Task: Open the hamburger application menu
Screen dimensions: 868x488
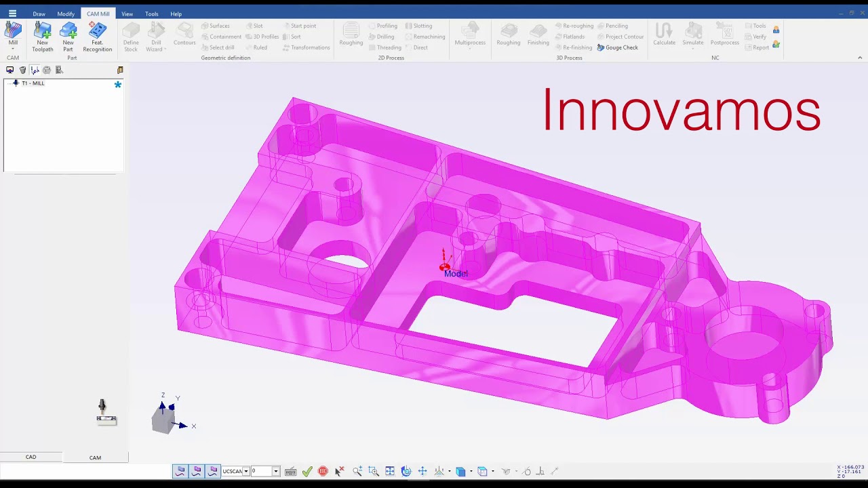Action: (12, 14)
